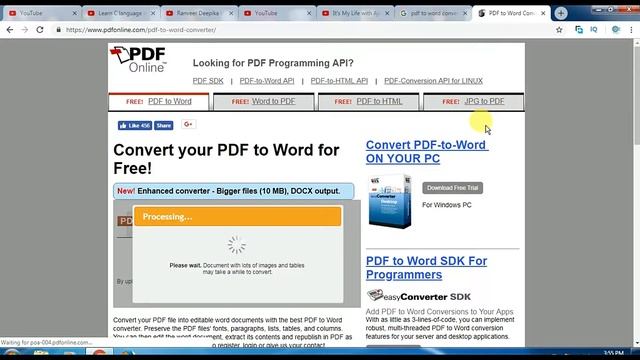Open PDF to Word SDK For Programmers link
The image size is (640, 360).
(427, 268)
